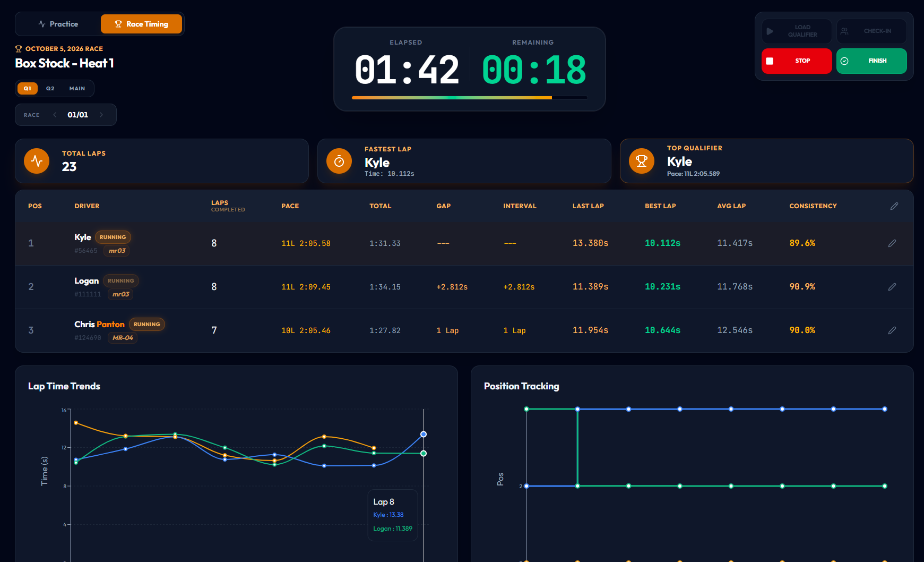The image size is (924, 562).
Task: Click Chris Panton's pace 10L 2:05.46
Action: [306, 330]
